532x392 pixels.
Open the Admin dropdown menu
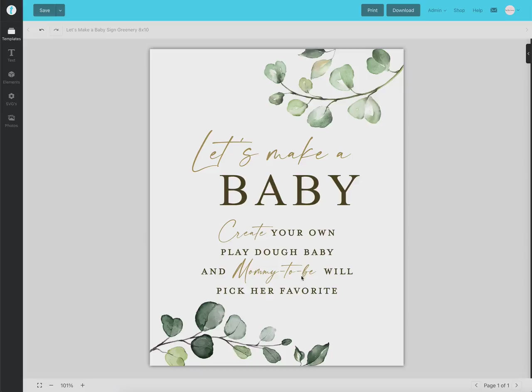click(437, 10)
